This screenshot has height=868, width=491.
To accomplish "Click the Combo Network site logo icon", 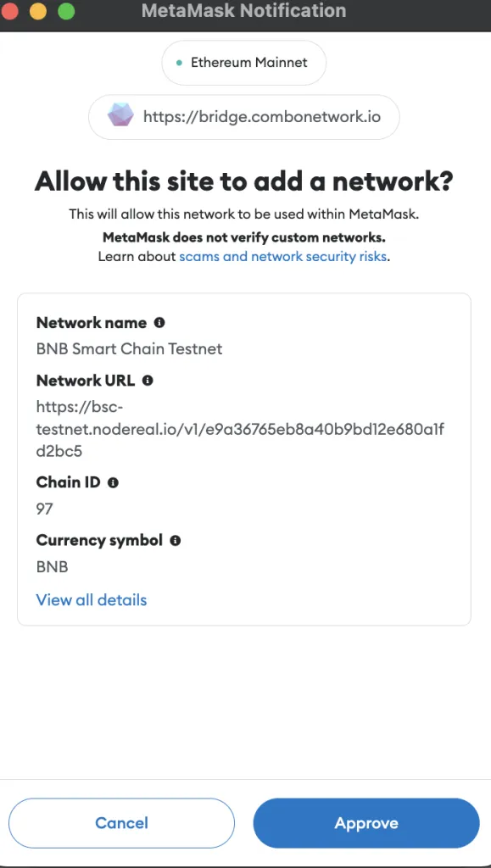I will tap(120, 117).
